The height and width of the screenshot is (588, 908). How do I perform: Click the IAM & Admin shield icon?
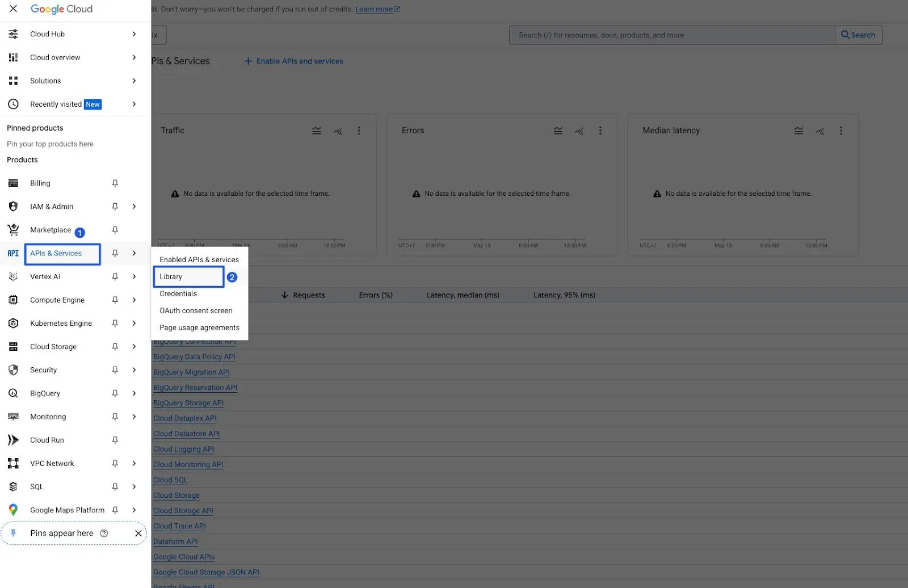(x=13, y=207)
